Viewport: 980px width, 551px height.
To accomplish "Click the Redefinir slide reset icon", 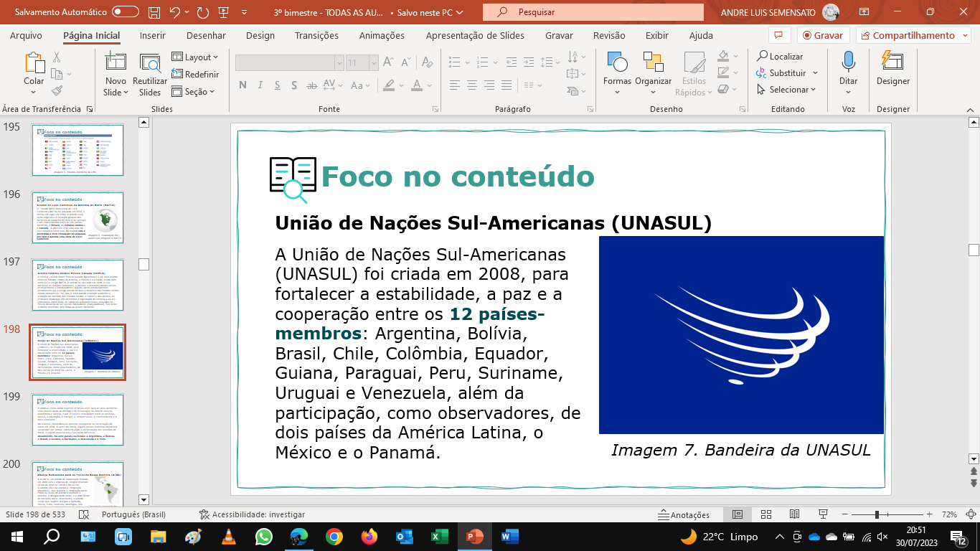I will coord(178,75).
